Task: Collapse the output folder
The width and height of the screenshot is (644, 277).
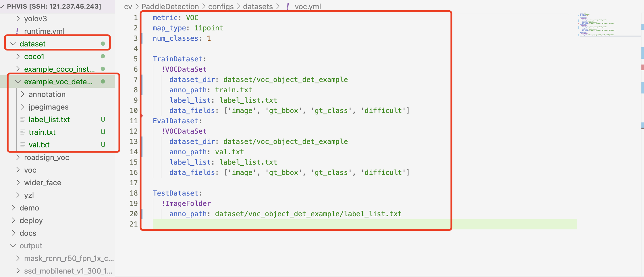Action: (x=13, y=246)
